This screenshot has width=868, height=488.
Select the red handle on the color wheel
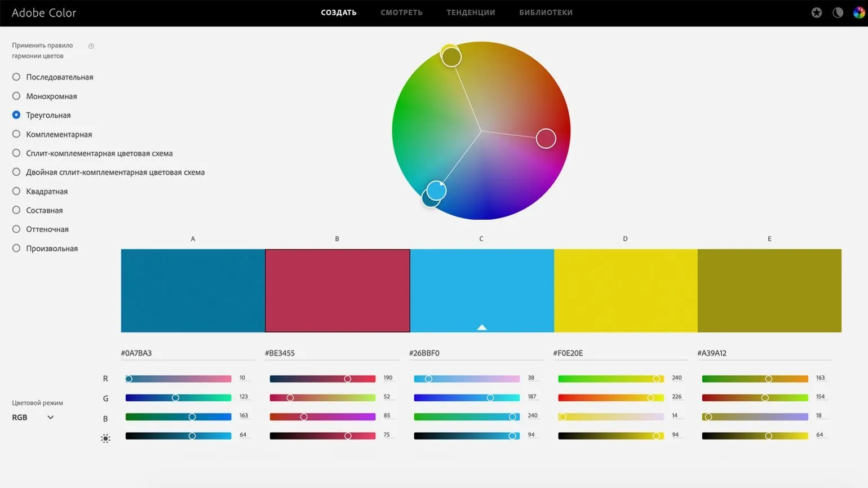point(546,139)
